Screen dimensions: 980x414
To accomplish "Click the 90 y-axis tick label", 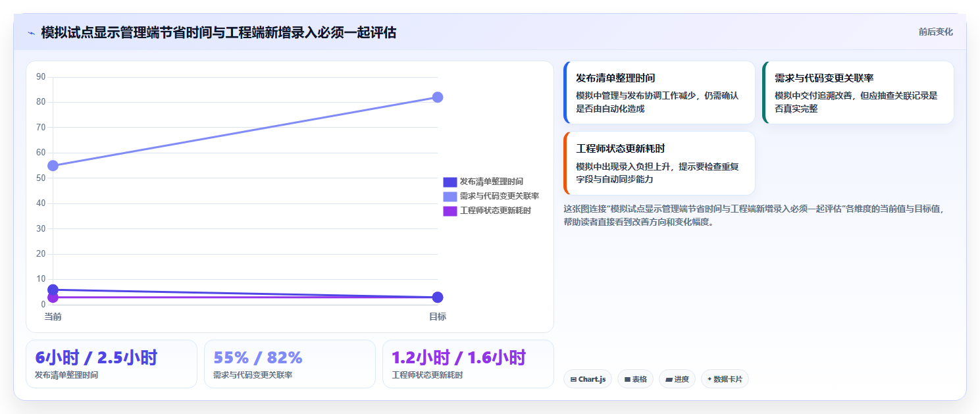I will point(41,77).
